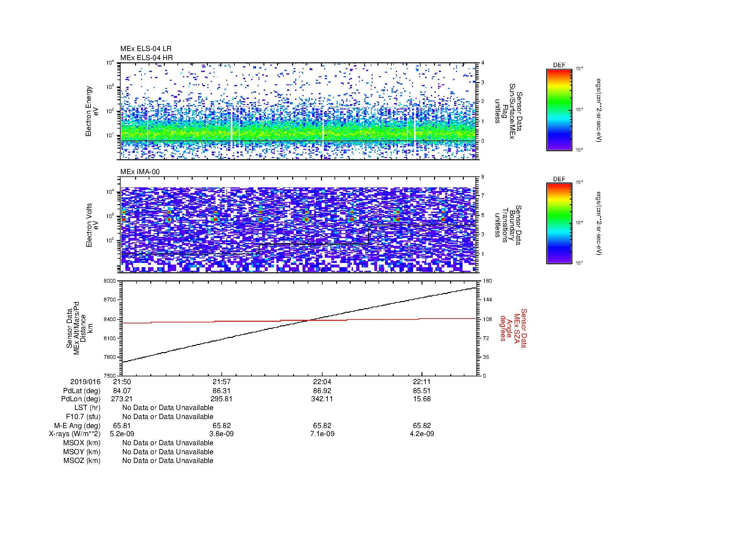Viewport: 756px width, 534px height.
Task: Click the 'MSOZ (km)' row label
Action: (x=82, y=461)
